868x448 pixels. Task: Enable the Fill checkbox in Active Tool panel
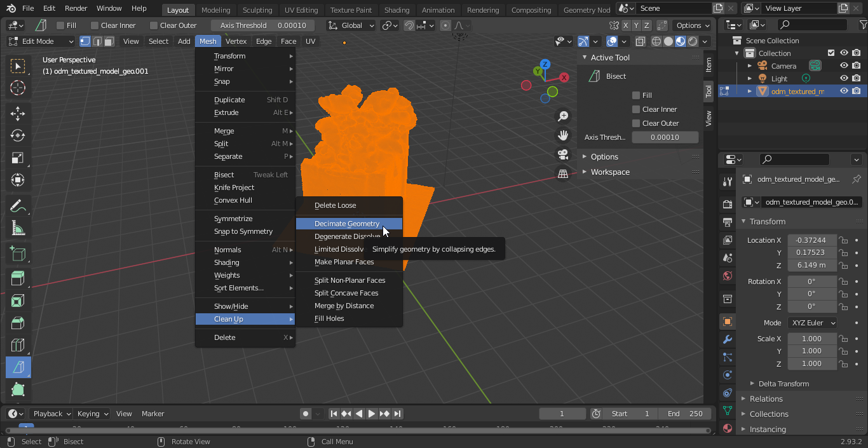pos(635,95)
